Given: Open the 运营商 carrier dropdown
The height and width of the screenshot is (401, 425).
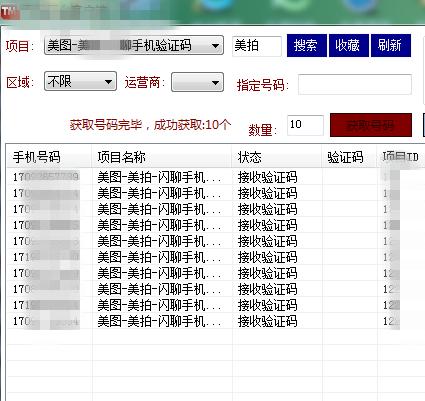Looking at the screenshot, I should [x=197, y=82].
